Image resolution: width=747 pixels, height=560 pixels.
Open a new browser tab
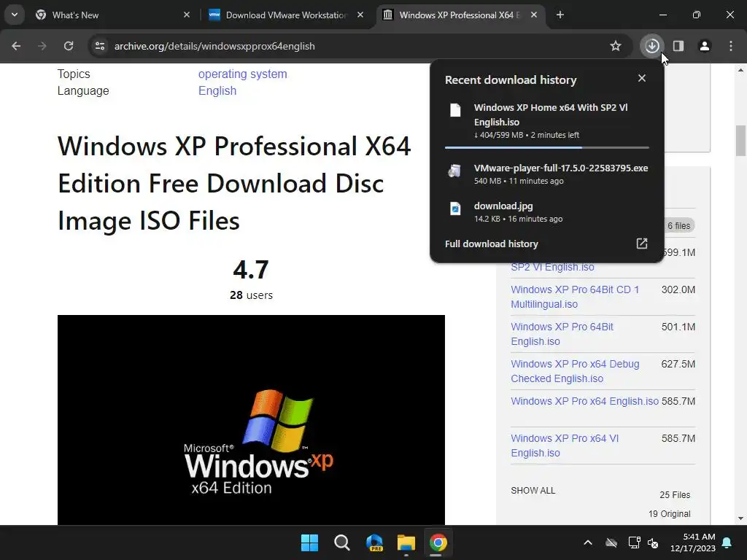560,15
